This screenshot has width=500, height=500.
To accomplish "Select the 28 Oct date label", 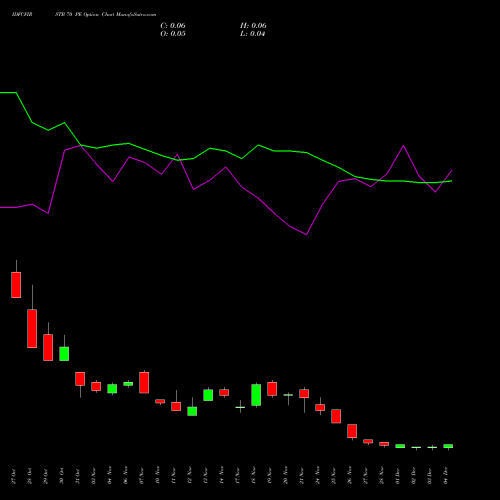I will pos(30,476).
